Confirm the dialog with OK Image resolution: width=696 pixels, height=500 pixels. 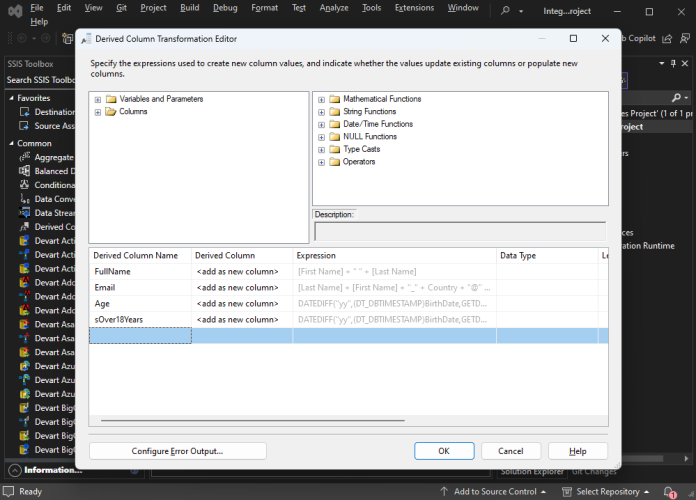(444, 451)
